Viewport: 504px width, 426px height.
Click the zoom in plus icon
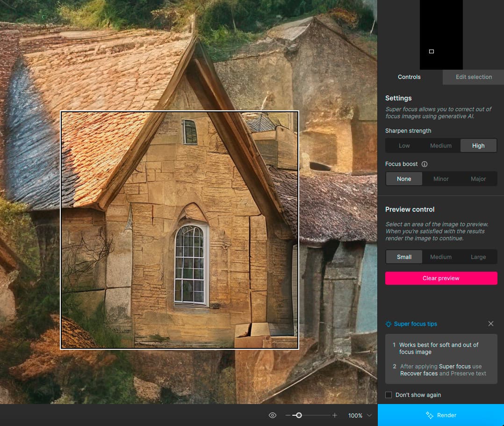point(335,415)
